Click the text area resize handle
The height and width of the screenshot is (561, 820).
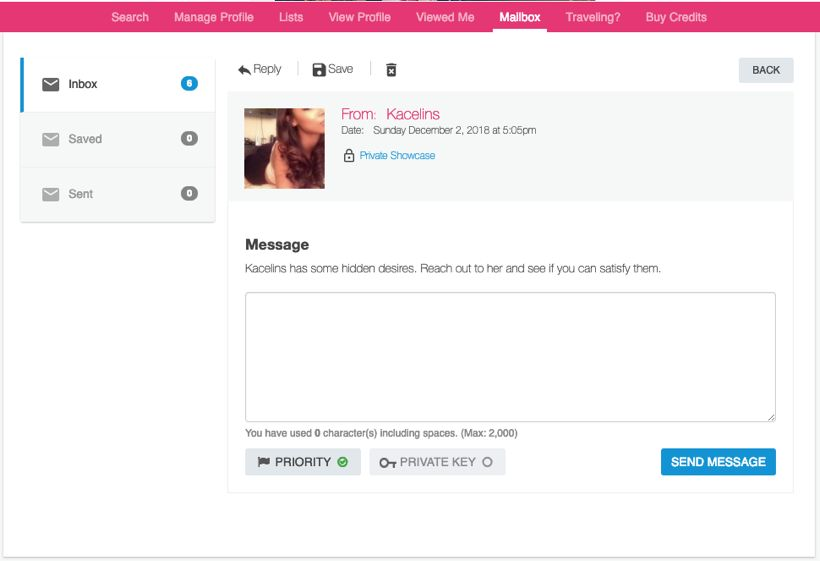click(x=771, y=417)
